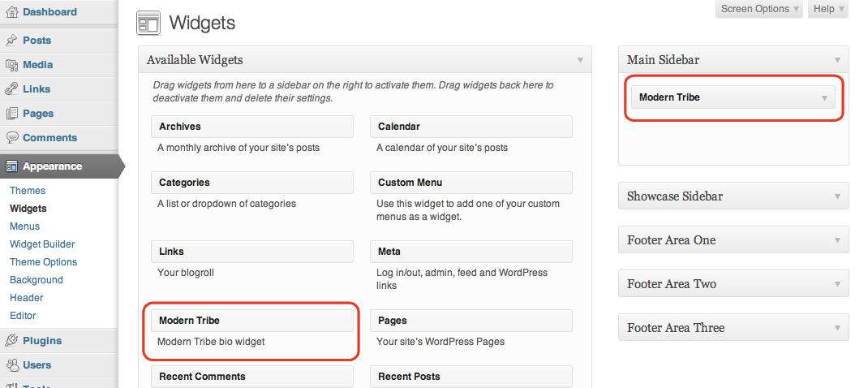The width and height of the screenshot is (868, 388).
Task: Click the Comments speech bubble icon
Action: pyautogui.click(x=11, y=138)
